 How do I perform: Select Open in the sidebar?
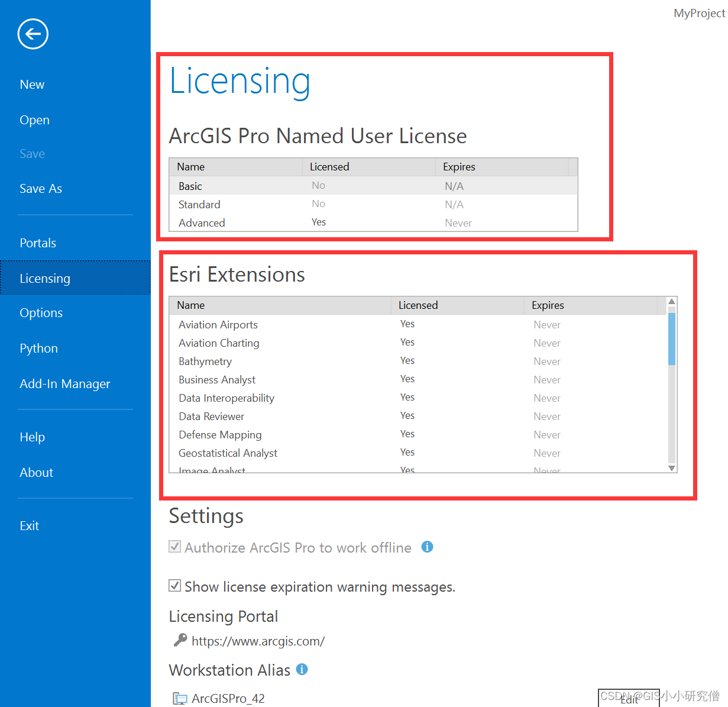[x=34, y=120]
